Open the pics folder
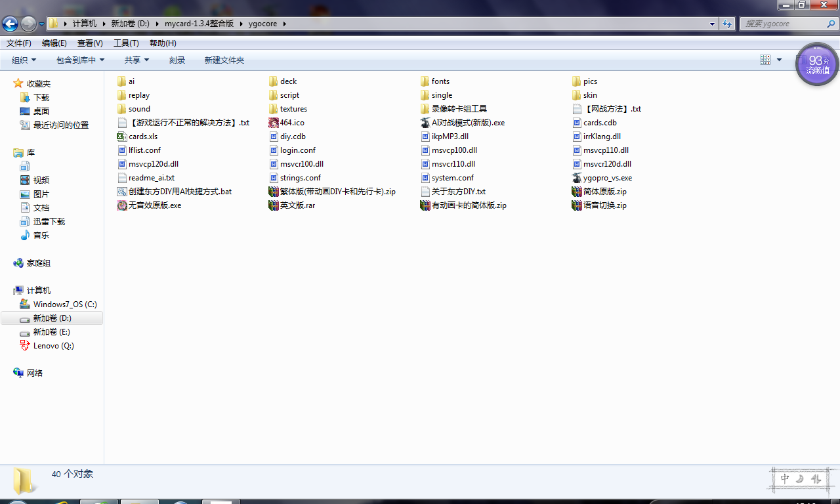840x504 pixels. [x=589, y=81]
